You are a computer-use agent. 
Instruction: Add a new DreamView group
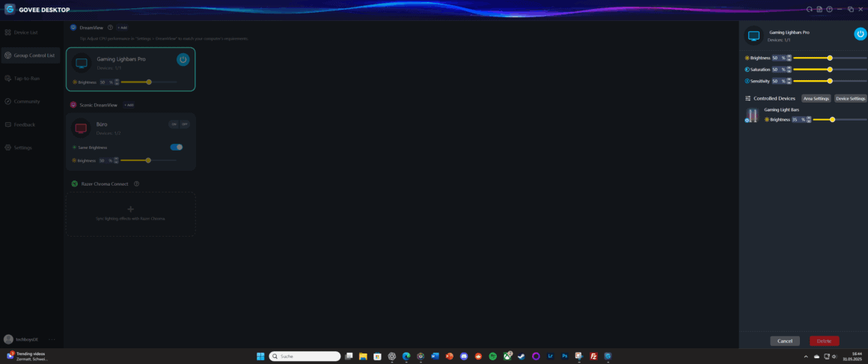click(122, 27)
